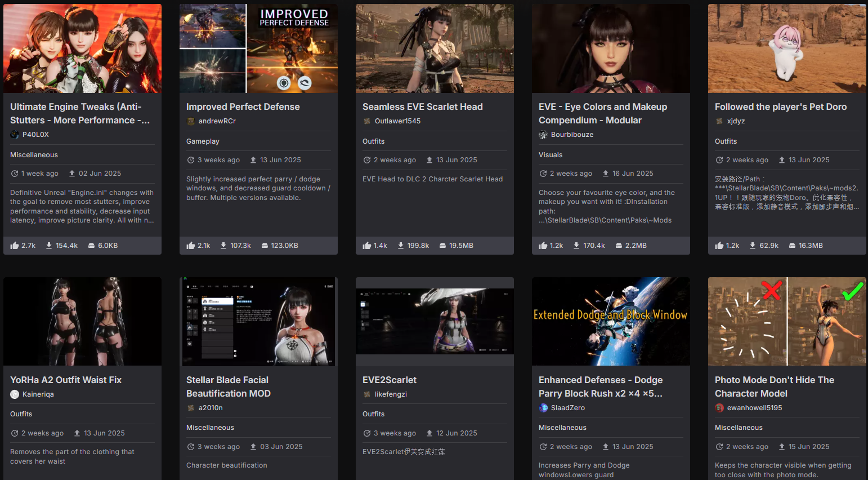
Task: Click thumbs-up icon on Eye Colors and Makeup card
Action: coord(543,246)
